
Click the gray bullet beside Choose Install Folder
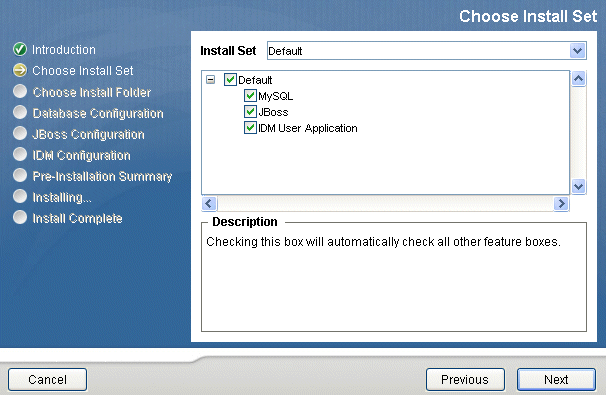[x=20, y=91]
